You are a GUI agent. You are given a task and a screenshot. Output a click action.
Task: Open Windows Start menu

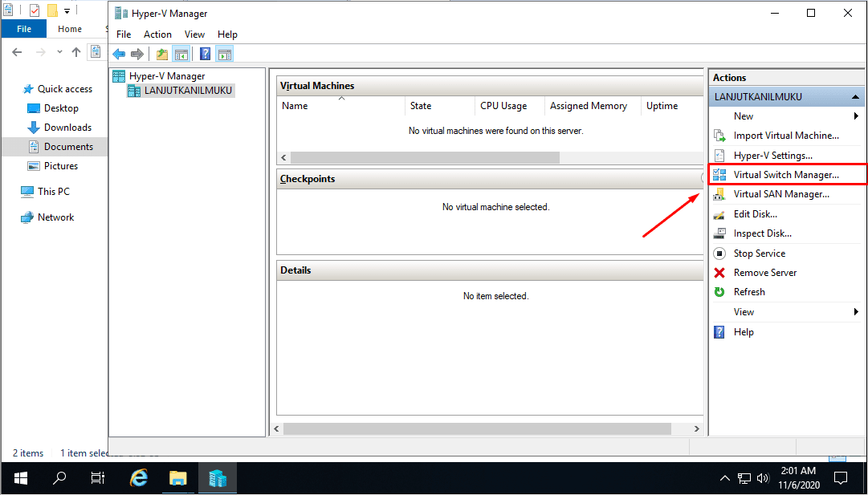(21, 478)
